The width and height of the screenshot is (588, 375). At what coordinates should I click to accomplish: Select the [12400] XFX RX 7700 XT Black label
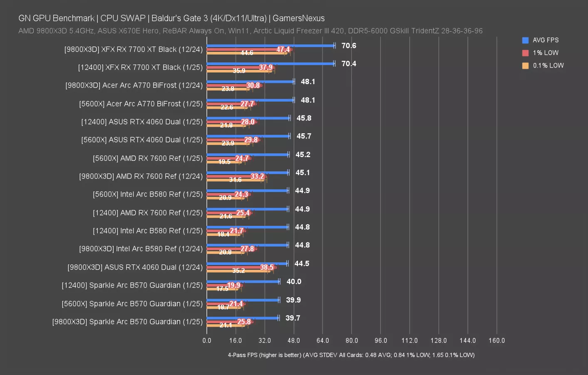pyautogui.click(x=140, y=67)
